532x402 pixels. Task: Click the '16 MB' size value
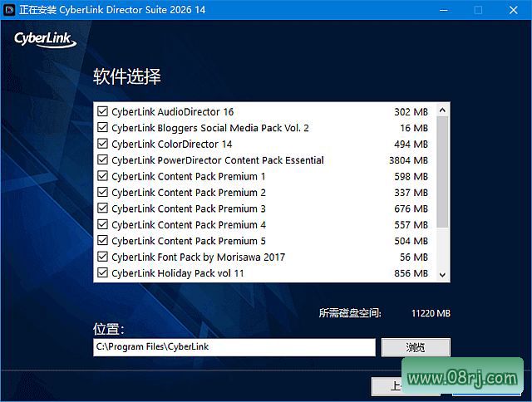[x=414, y=128]
